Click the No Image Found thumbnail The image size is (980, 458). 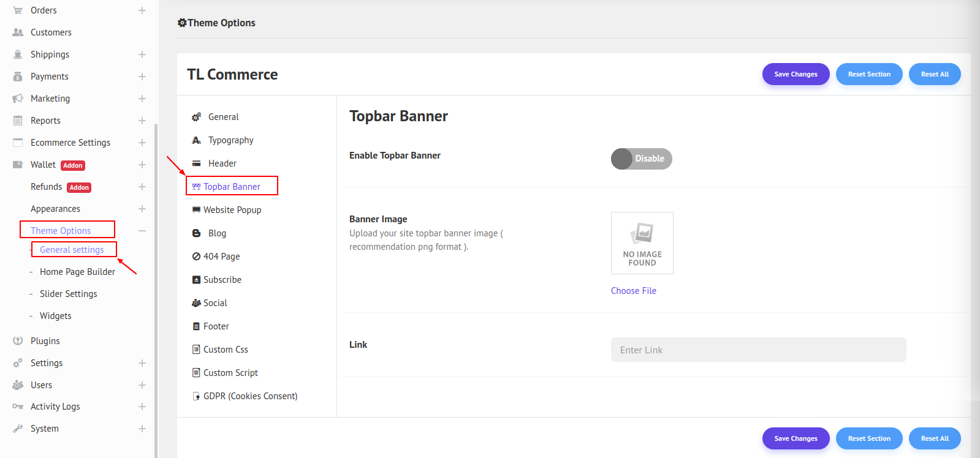(642, 243)
